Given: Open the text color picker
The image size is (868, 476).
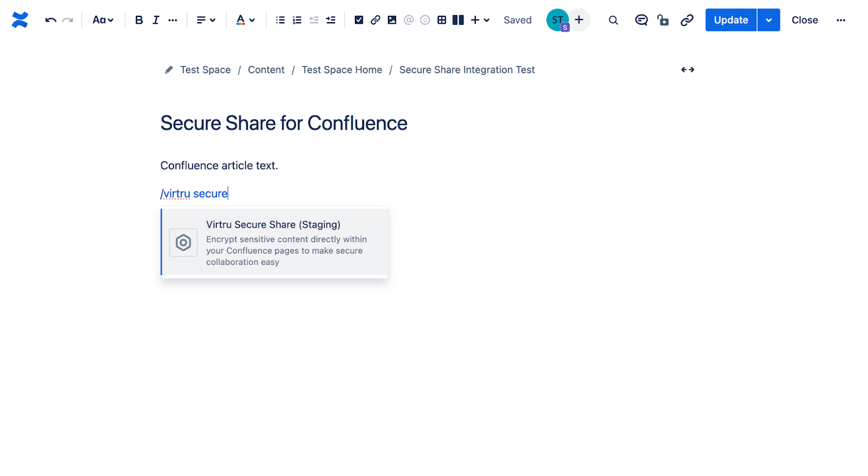Looking at the screenshot, I should click(245, 20).
